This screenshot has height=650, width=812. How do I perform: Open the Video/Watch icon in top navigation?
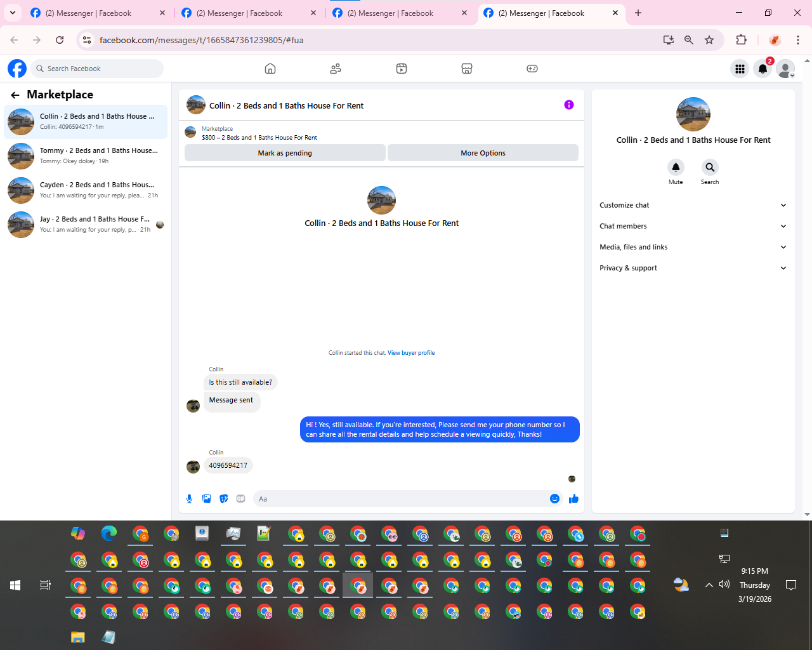pos(402,69)
